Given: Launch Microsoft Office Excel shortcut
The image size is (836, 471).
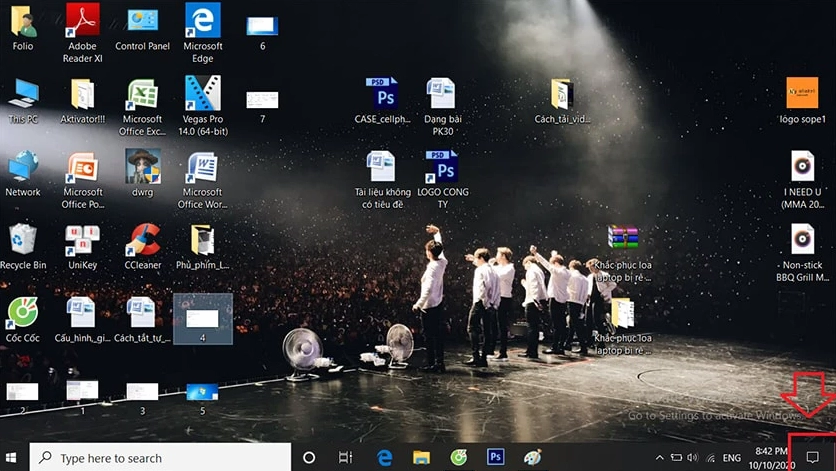Looking at the screenshot, I should click(142, 107).
